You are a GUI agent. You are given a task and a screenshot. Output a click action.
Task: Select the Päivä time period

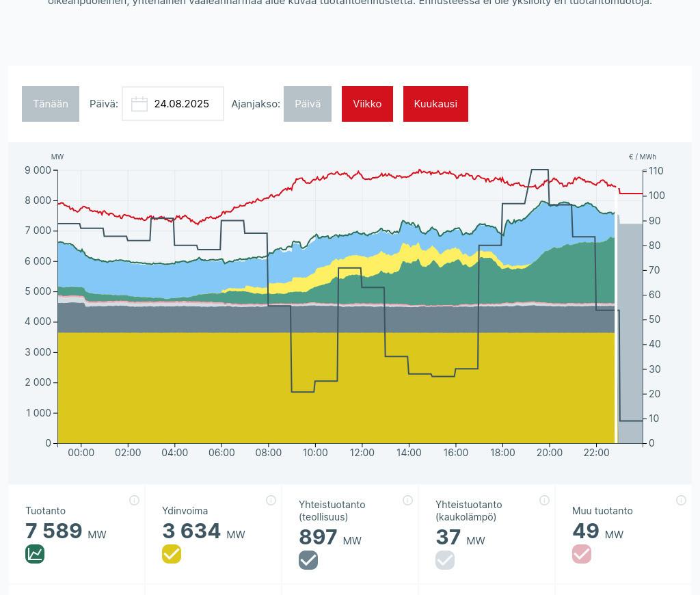pos(308,104)
